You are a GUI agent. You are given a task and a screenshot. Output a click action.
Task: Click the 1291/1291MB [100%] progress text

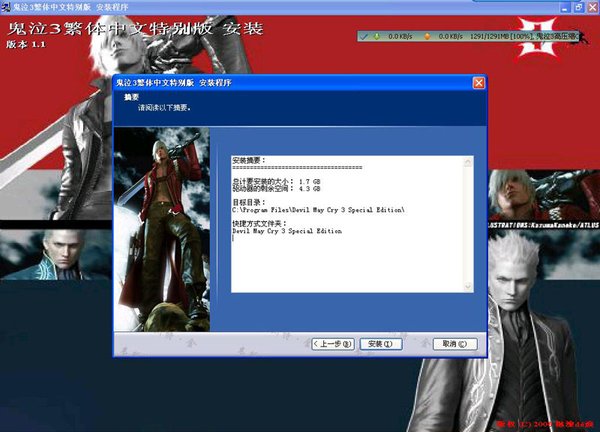(x=501, y=36)
